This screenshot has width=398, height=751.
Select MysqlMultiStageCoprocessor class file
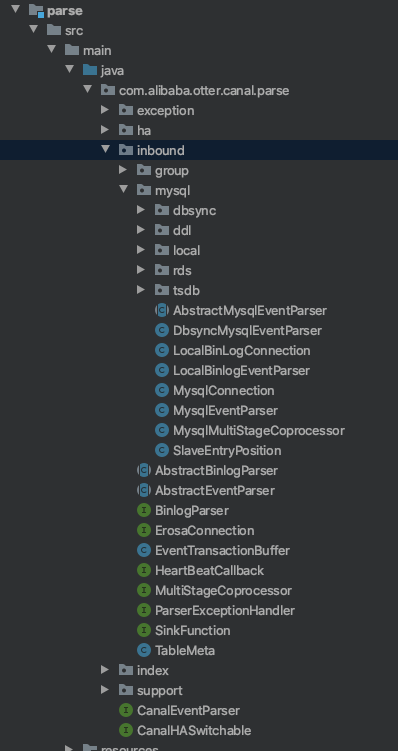click(x=259, y=431)
